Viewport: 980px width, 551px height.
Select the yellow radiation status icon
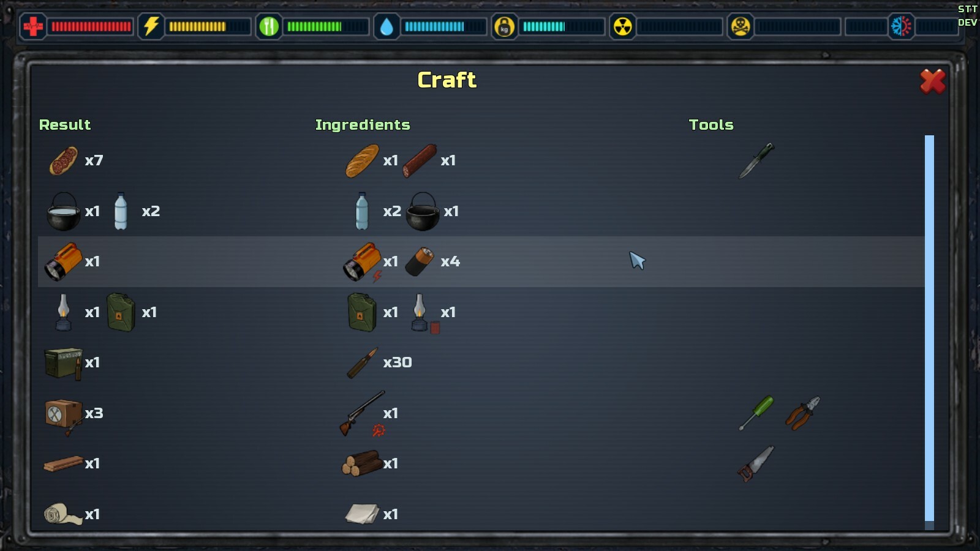[622, 26]
